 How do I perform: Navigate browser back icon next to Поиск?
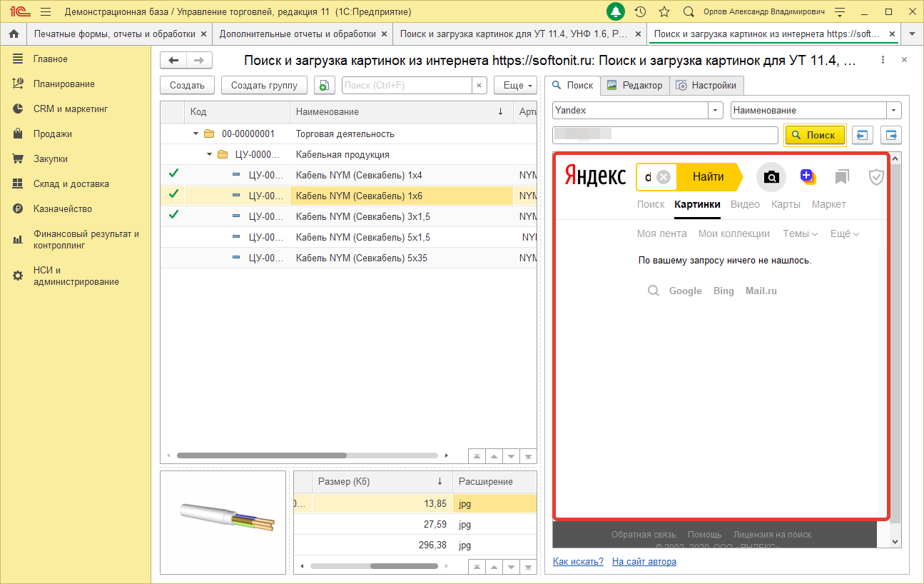coord(863,135)
